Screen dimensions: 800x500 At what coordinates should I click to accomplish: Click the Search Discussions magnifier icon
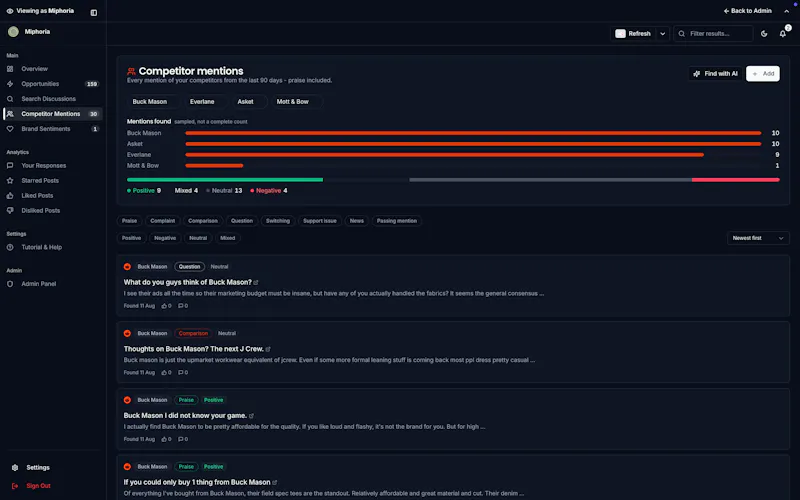[10, 99]
